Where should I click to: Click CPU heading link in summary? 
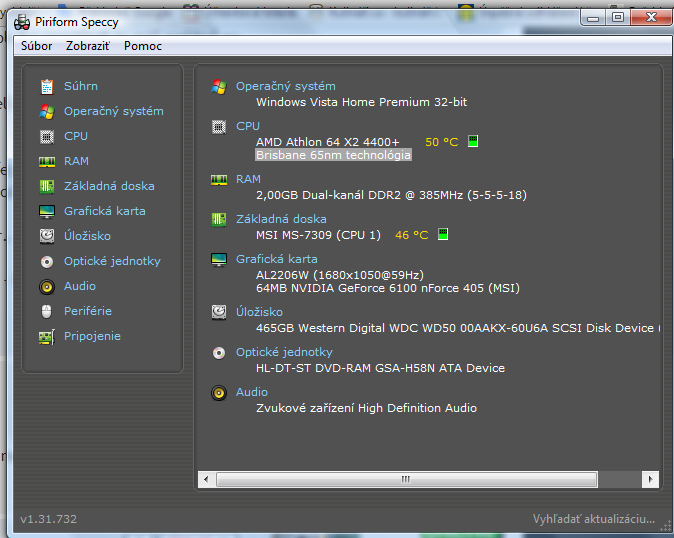coord(248,126)
